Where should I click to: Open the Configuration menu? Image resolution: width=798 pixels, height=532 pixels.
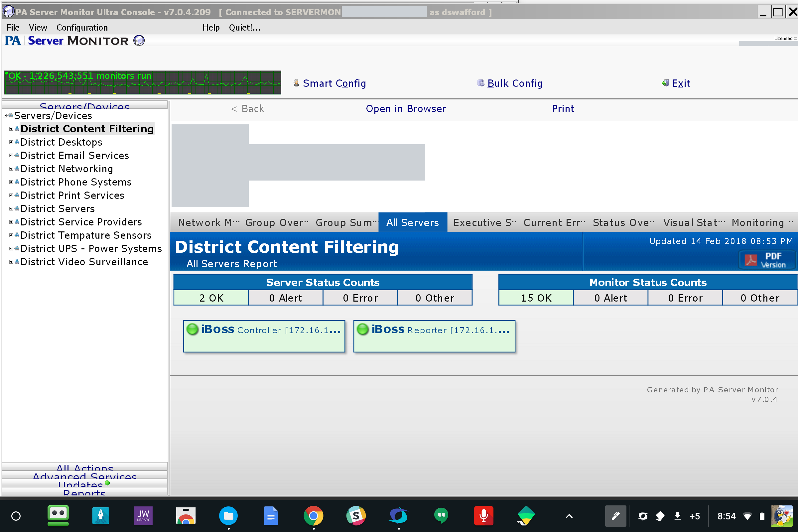[x=82, y=28]
